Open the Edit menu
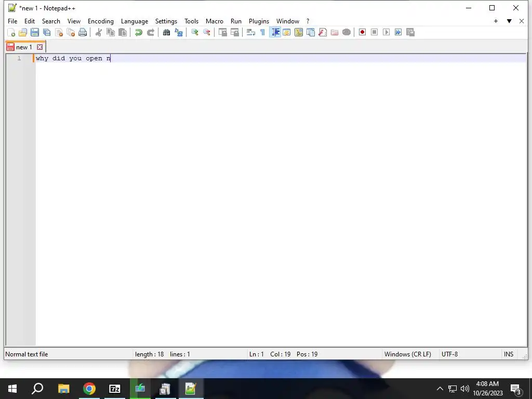The image size is (532, 399). [x=30, y=21]
